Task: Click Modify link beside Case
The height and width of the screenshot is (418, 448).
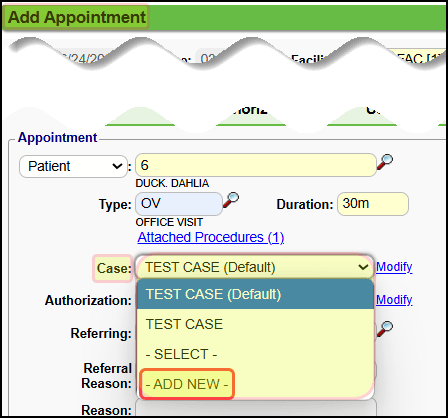Action: point(394,267)
